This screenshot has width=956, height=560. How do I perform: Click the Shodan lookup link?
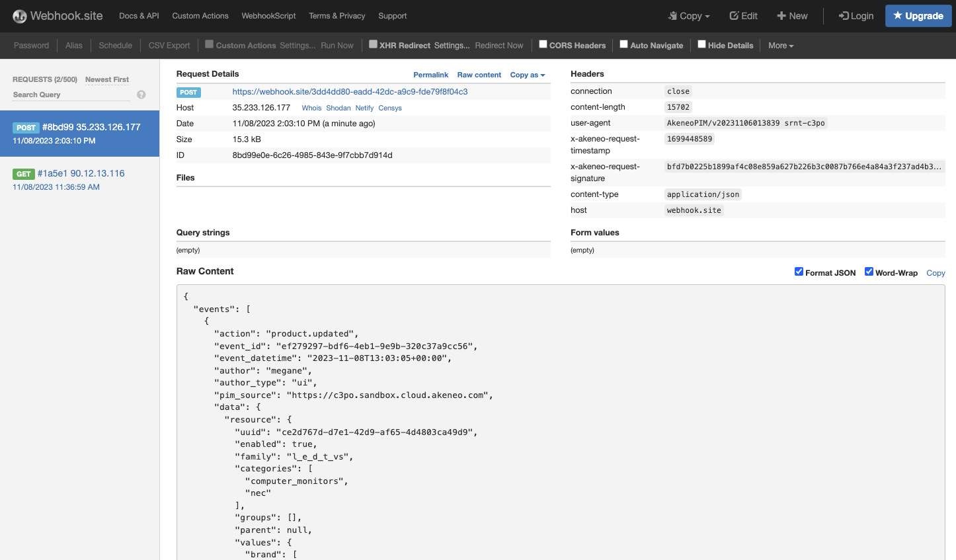pyautogui.click(x=339, y=108)
